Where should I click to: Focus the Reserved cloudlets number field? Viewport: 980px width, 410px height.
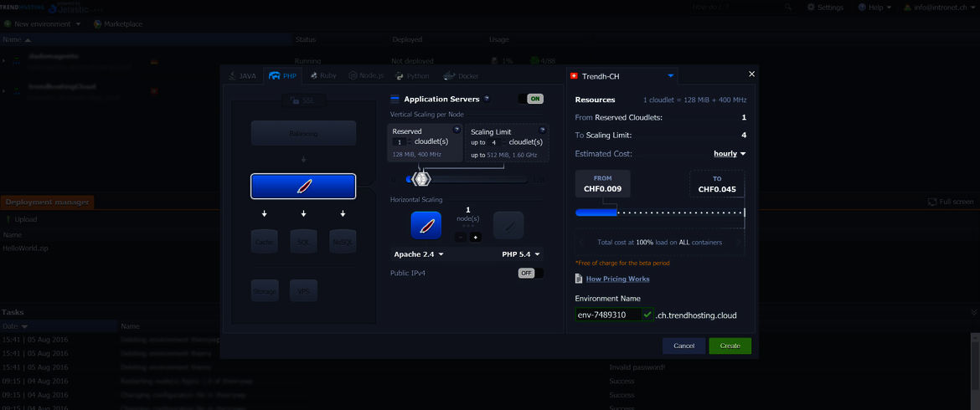(x=400, y=142)
